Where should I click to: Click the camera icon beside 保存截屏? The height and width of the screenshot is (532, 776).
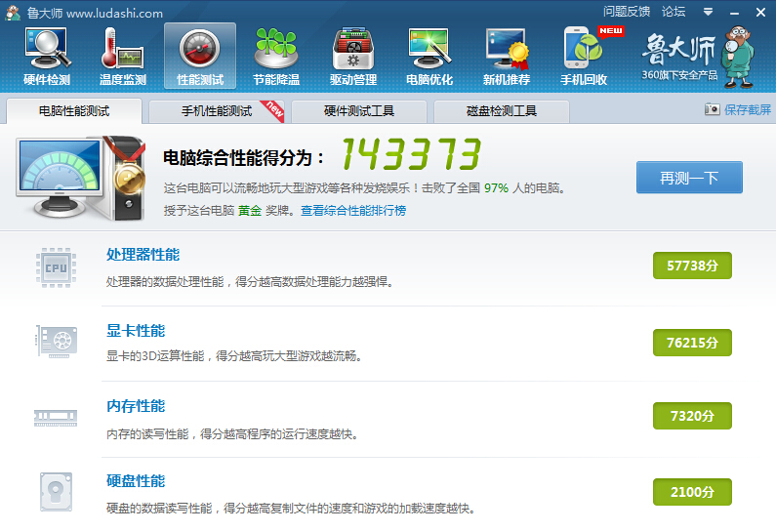click(x=713, y=109)
